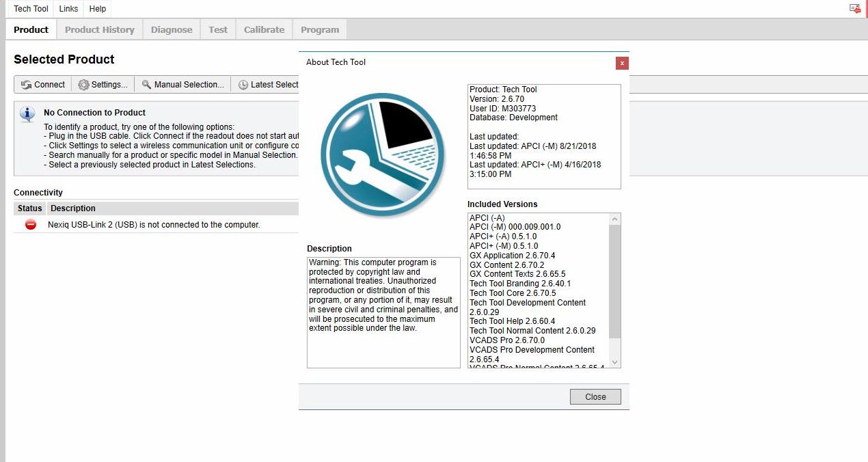Screen dimensions: 868x462
Task: Switch to the Calibrate tab
Action: [264, 29]
